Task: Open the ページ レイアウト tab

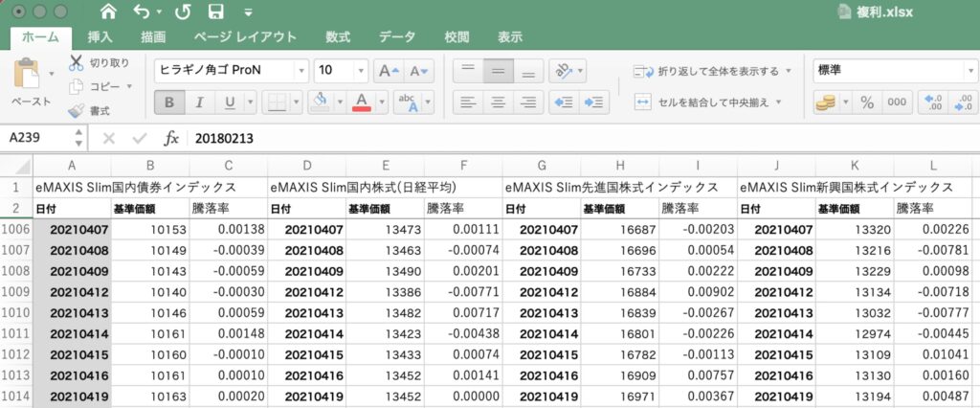Action: click(245, 37)
